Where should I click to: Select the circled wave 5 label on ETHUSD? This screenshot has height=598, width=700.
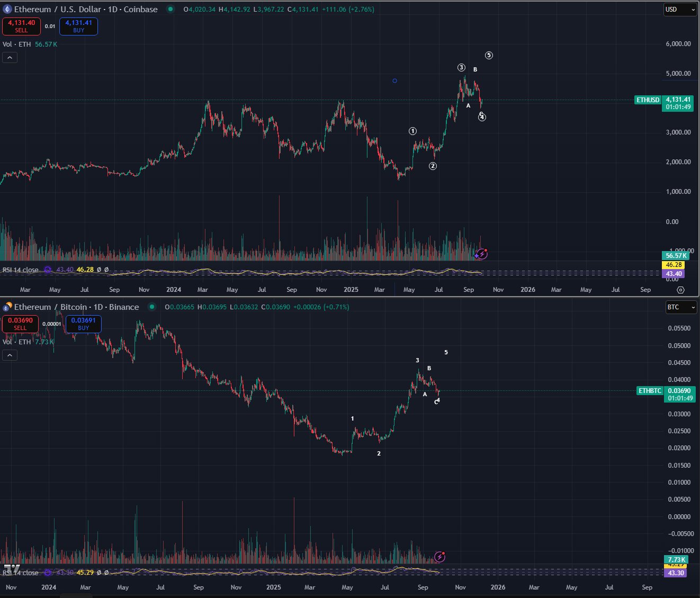[489, 55]
